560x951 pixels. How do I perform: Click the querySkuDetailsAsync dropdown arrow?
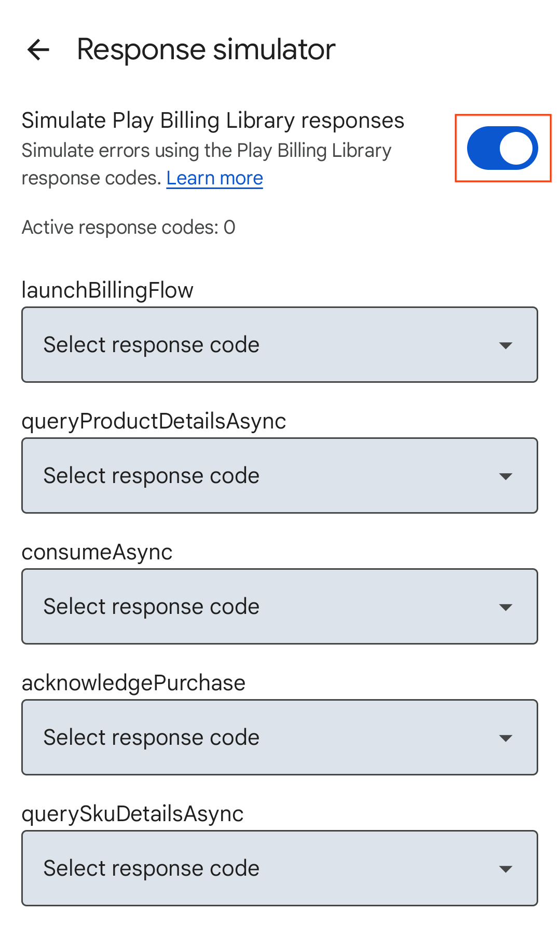(x=507, y=868)
